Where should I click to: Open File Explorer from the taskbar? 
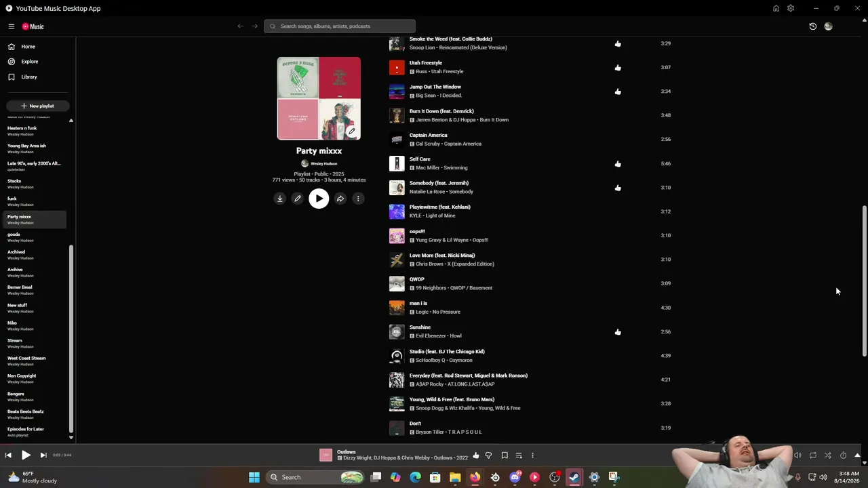coord(455,477)
